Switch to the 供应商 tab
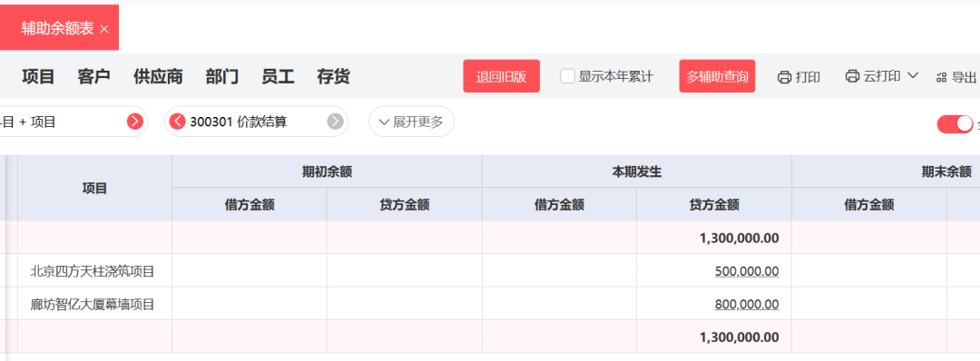The image size is (980, 361). click(158, 77)
